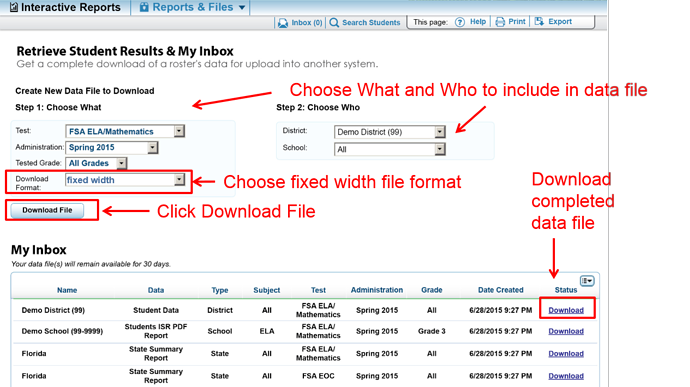Image resolution: width=690 pixels, height=387 pixels.
Task: Click the Help question mark icon
Action: [459, 22]
